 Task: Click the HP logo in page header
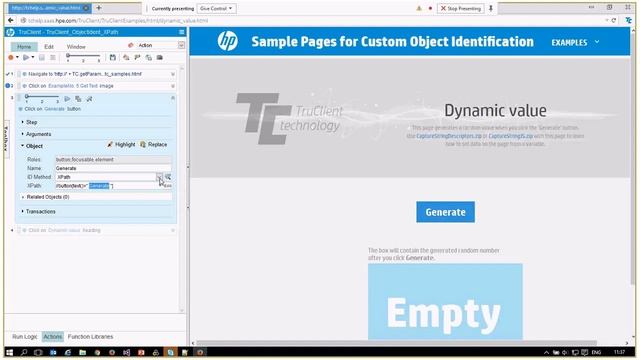tap(227, 41)
